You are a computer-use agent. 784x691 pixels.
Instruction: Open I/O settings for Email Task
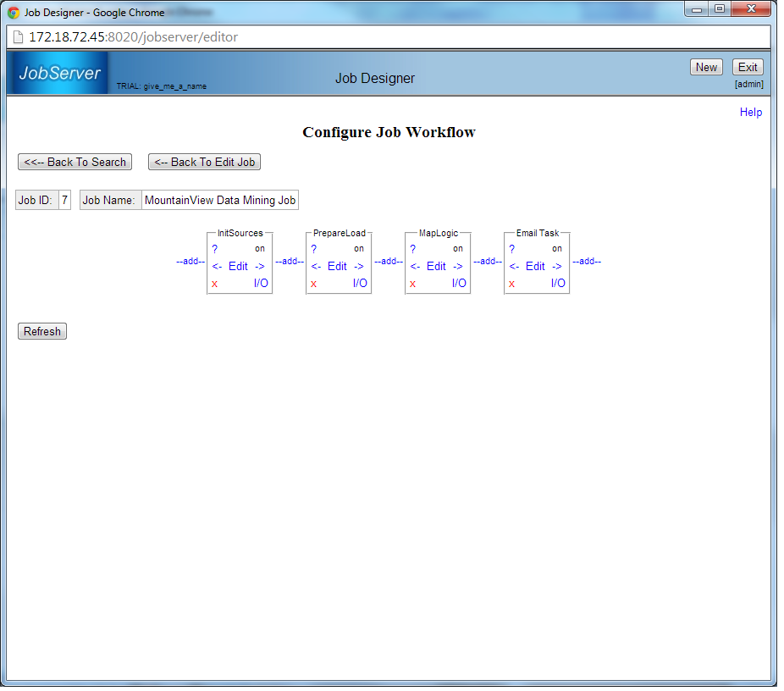click(558, 283)
